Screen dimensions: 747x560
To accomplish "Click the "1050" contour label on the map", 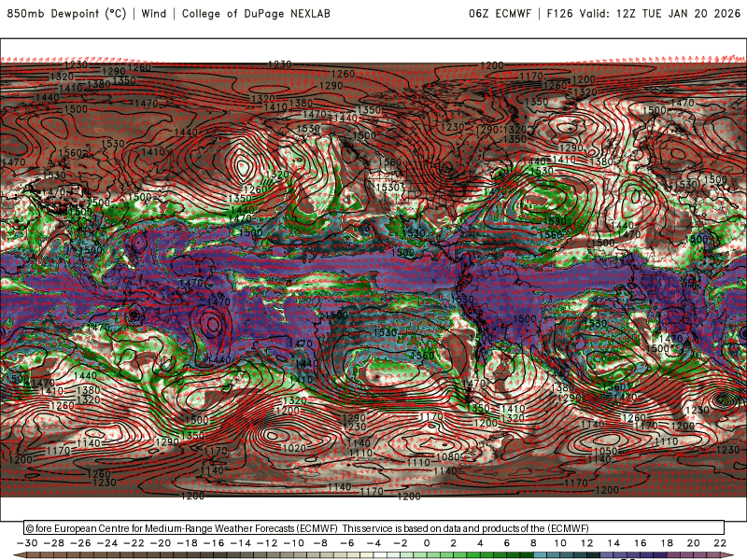I will pos(605,451).
